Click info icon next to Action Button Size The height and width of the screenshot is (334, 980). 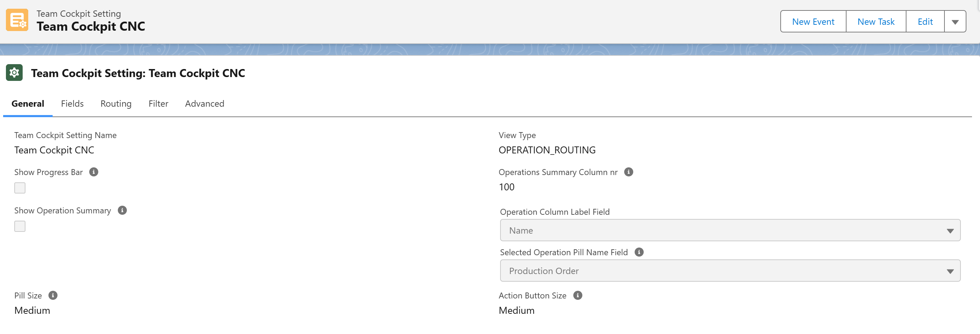click(577, 295)
